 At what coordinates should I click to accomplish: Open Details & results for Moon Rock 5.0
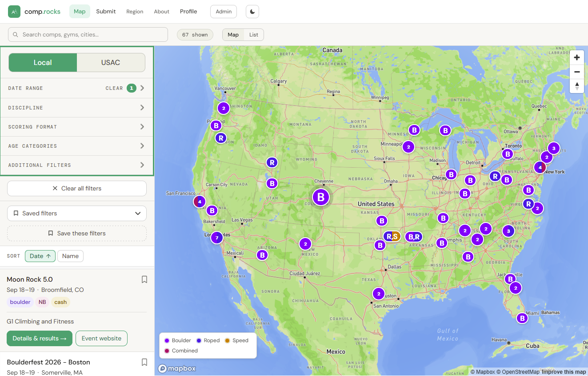(40, 338)
